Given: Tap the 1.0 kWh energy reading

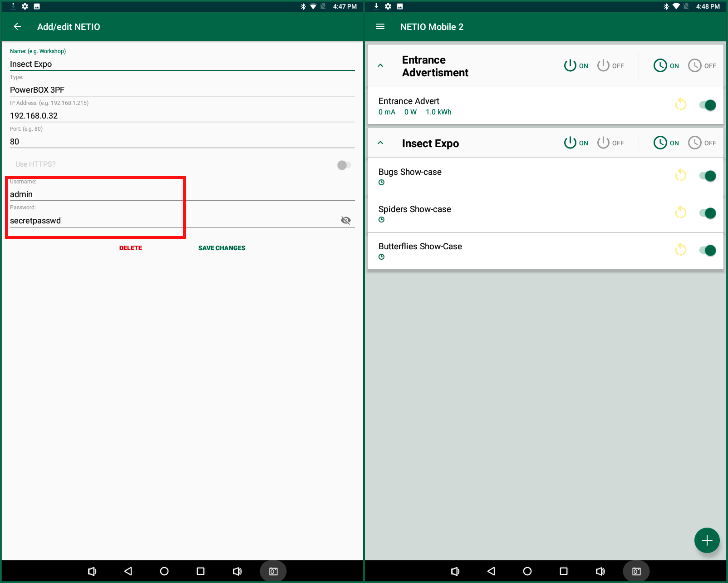Looking at the screenshot, I should click(x=438, y=112).
